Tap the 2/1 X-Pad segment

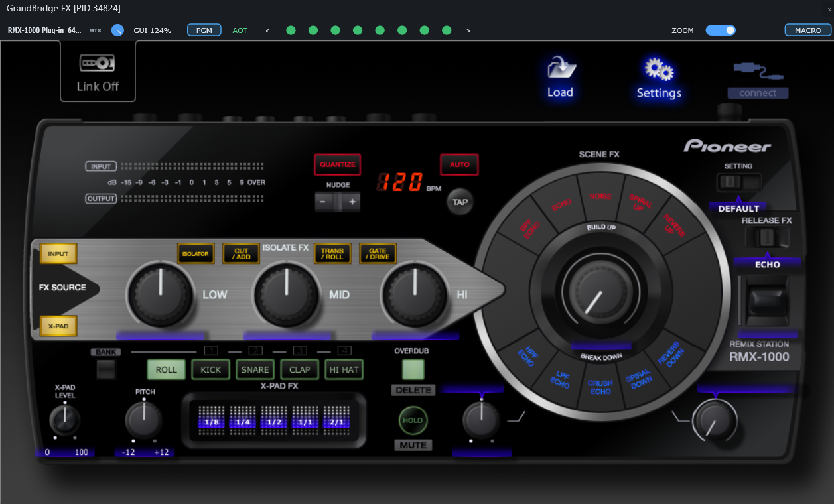336,420
